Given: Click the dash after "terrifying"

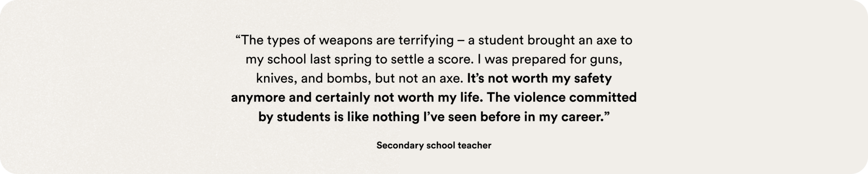Looking at the screenshot, I should coord(461,41).
